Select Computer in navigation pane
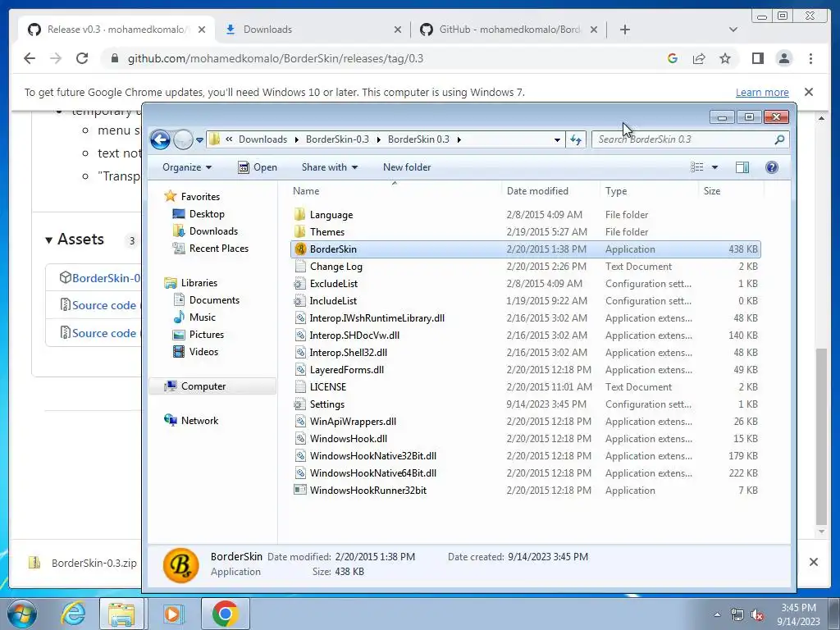This screenshot has width=840, height=630. (x=212, y=386)
